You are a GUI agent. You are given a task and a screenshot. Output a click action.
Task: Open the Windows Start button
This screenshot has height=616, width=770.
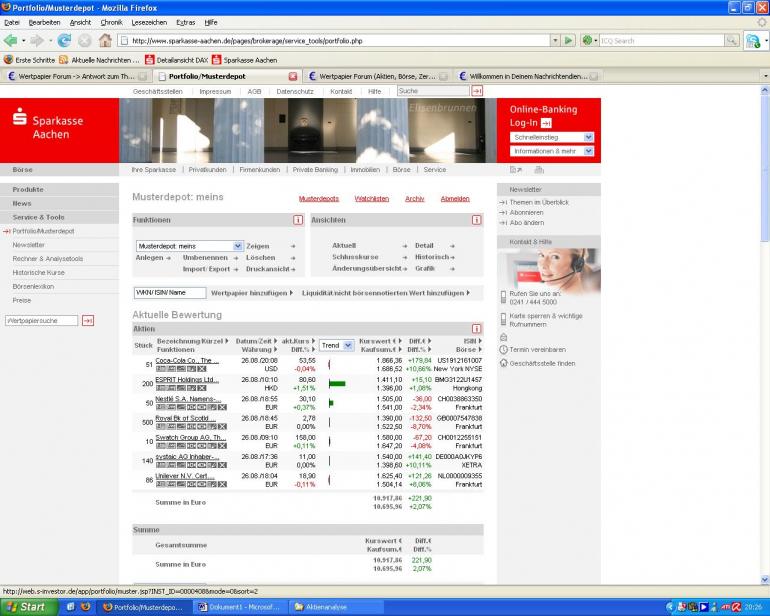[x=29, y=607]
